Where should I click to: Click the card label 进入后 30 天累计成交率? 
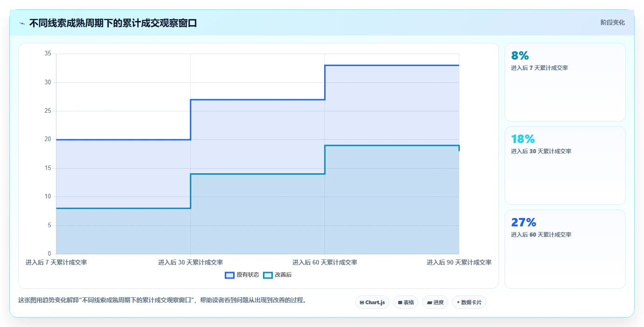[x=541, y=151]
